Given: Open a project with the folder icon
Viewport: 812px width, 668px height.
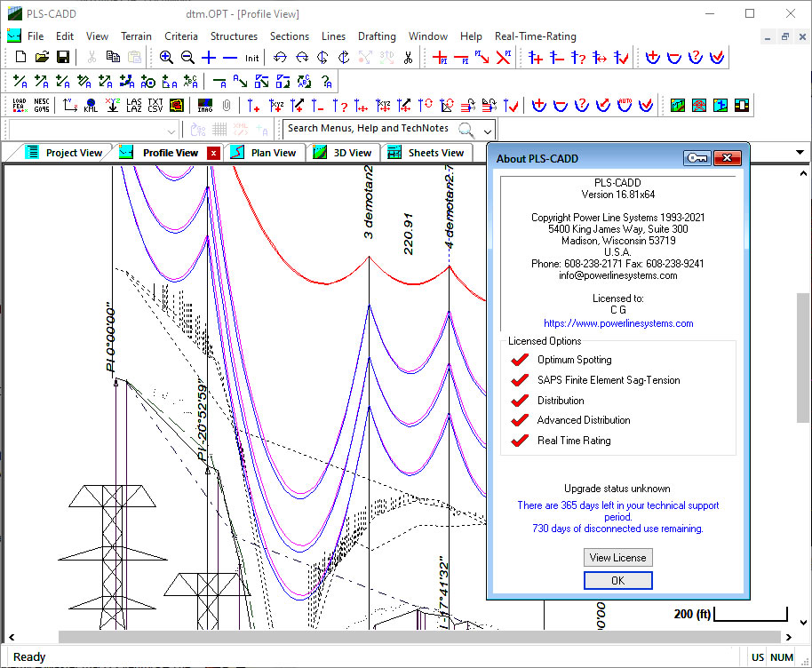Looking at the screenshot, I should pyautogui.click(x=42, y=57).
